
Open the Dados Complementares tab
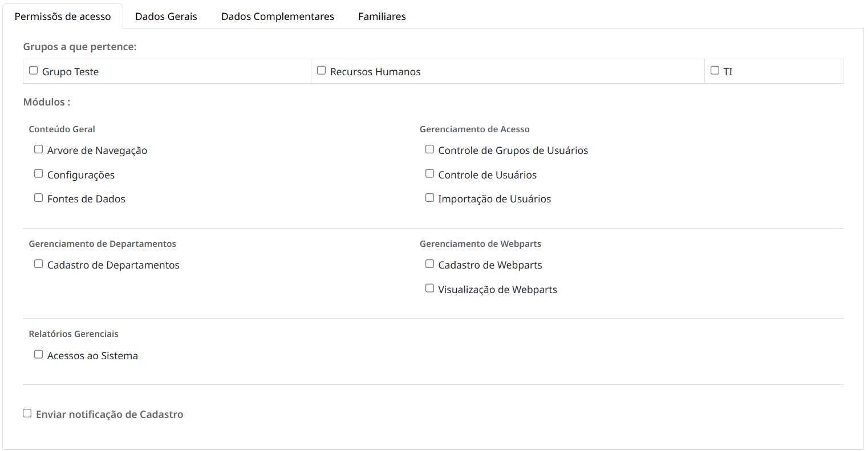[x=278, y=17]
